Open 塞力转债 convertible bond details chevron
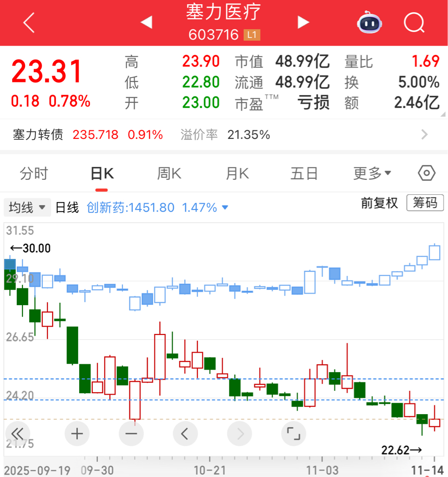This screenshot has height=477, width=448. tap(425, 135)
